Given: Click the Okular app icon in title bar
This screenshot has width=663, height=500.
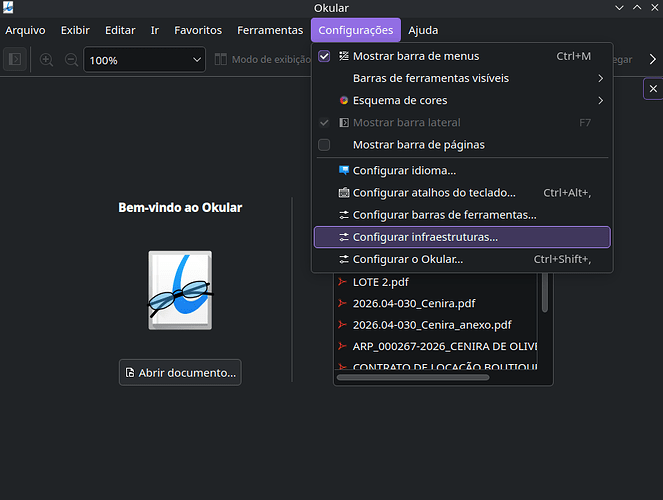Looking at the screenshot, I should tap(8, 7).
